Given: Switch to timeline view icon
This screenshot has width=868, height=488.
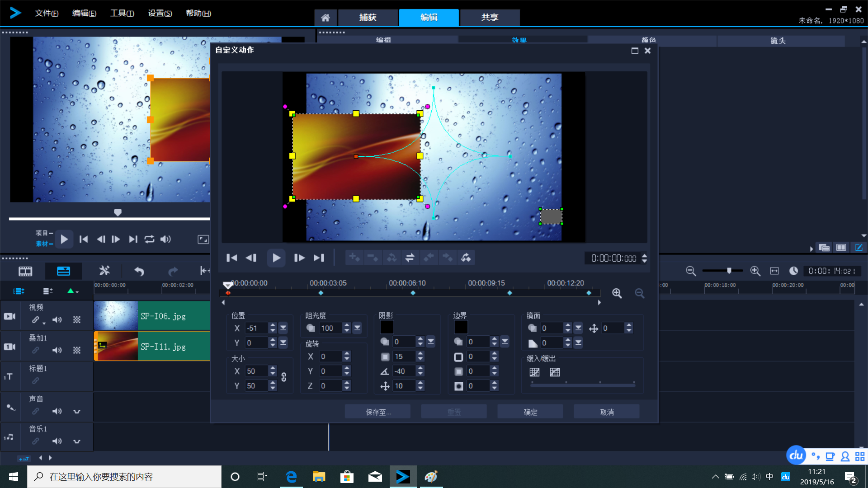Looking at the screenshot, I should [x=63, y=271].
